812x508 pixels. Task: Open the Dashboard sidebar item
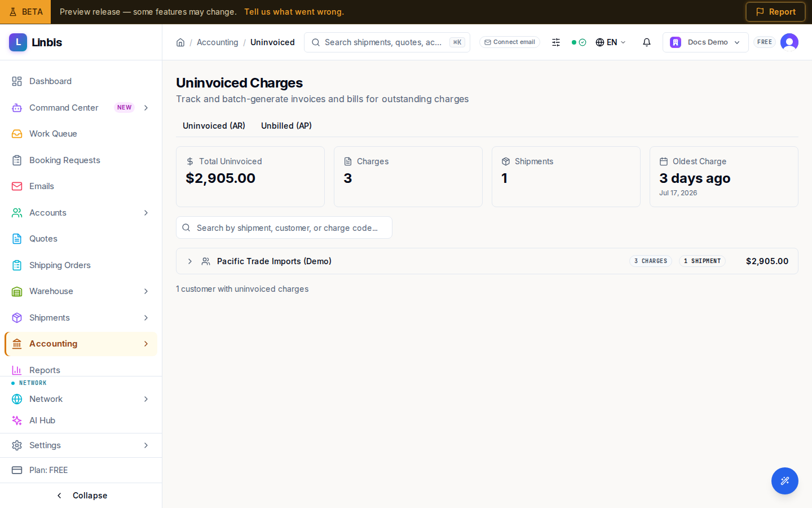pos(81,81)
